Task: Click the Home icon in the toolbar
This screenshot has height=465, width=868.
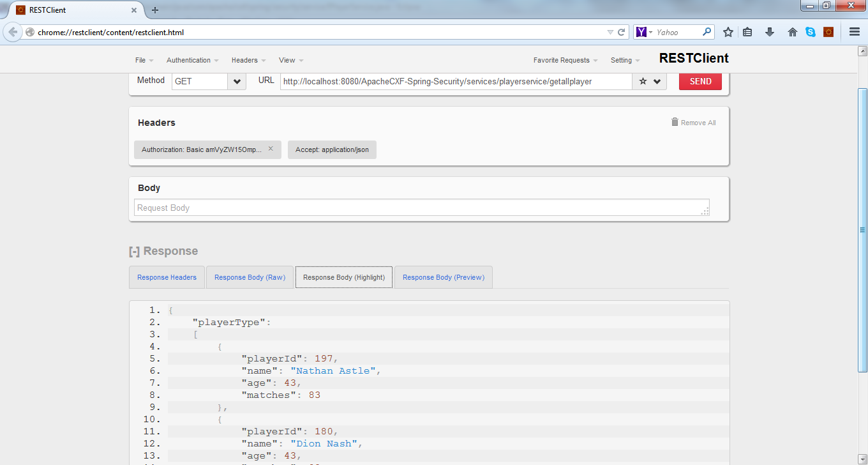Action: [792, 32]
